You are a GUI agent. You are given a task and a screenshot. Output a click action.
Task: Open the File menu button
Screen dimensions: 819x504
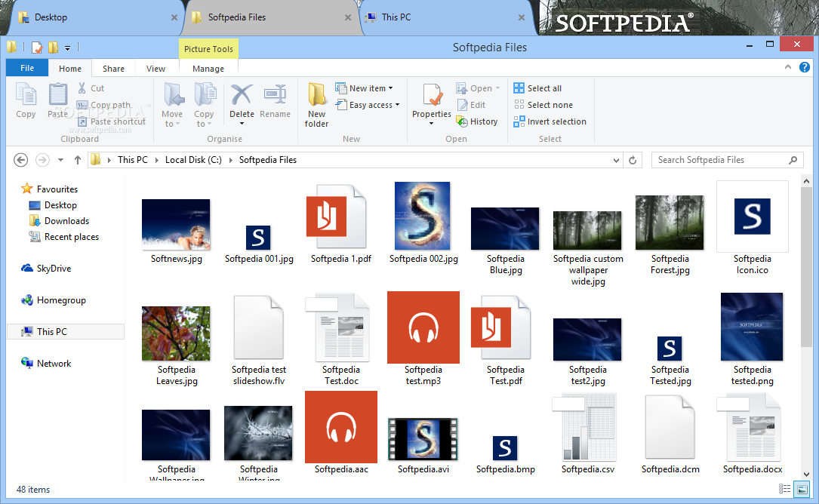27,68
